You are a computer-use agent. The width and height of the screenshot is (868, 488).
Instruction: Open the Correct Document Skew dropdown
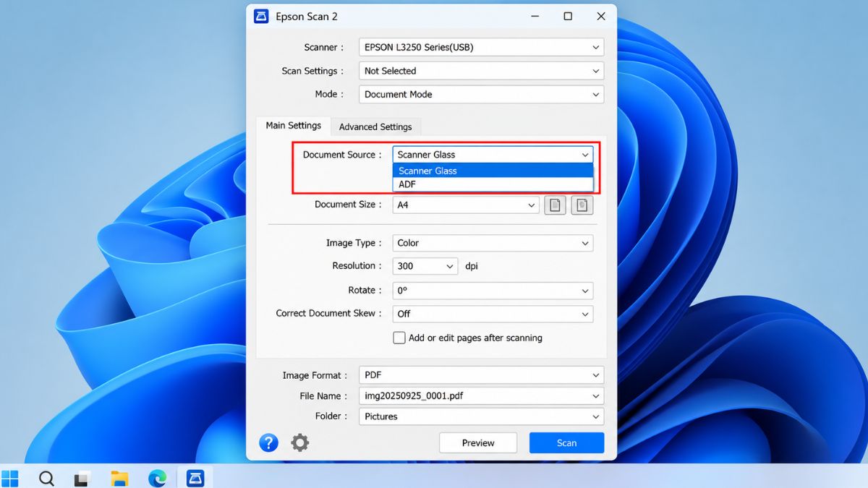(x=493, y=314)
